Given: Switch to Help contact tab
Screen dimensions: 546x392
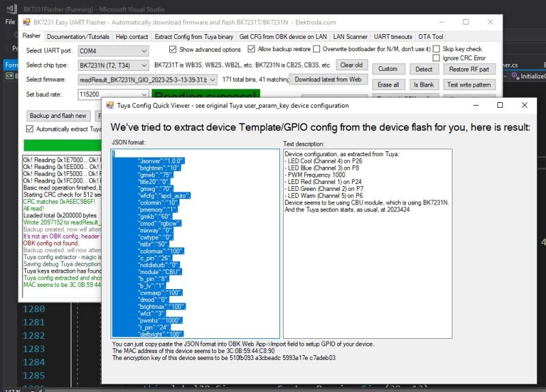Looking at the screenshot, I should 132,37.
